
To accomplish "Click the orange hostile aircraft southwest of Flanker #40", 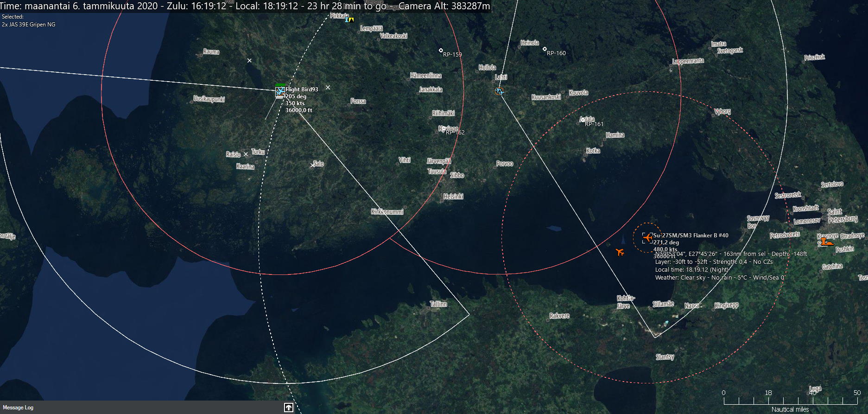I will coord(620,252).
